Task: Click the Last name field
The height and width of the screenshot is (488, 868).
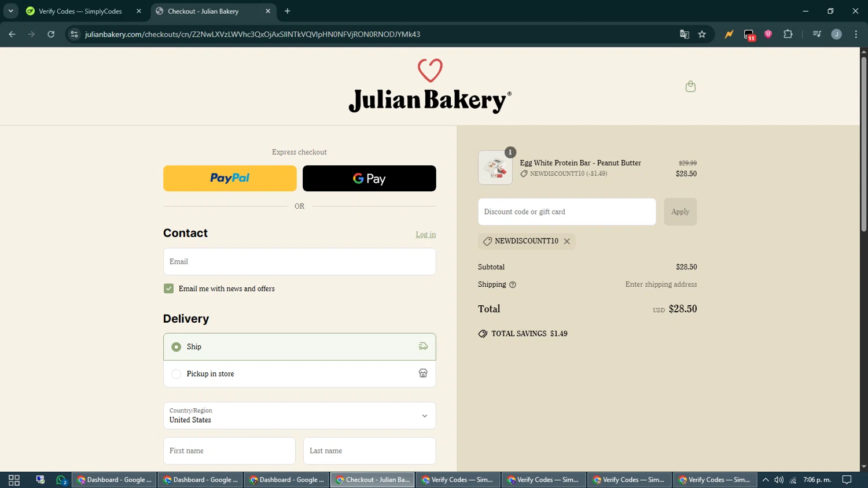Action: (x=369, y=450)
